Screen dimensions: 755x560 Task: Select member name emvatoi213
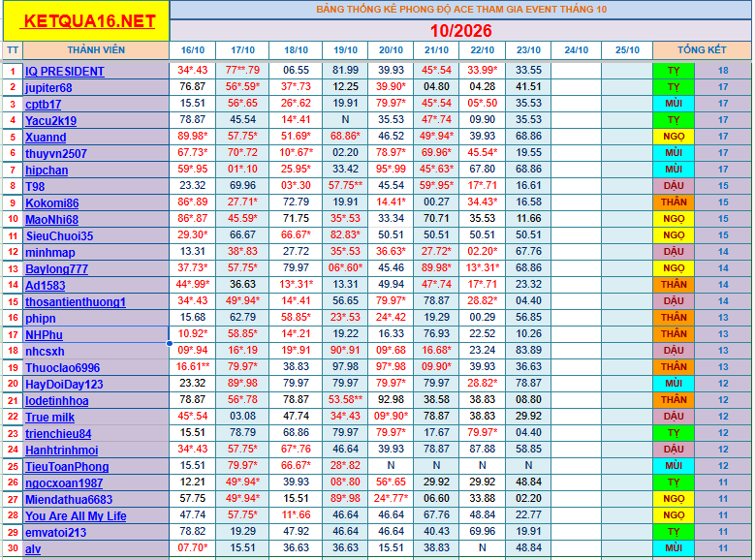point(56,533)
